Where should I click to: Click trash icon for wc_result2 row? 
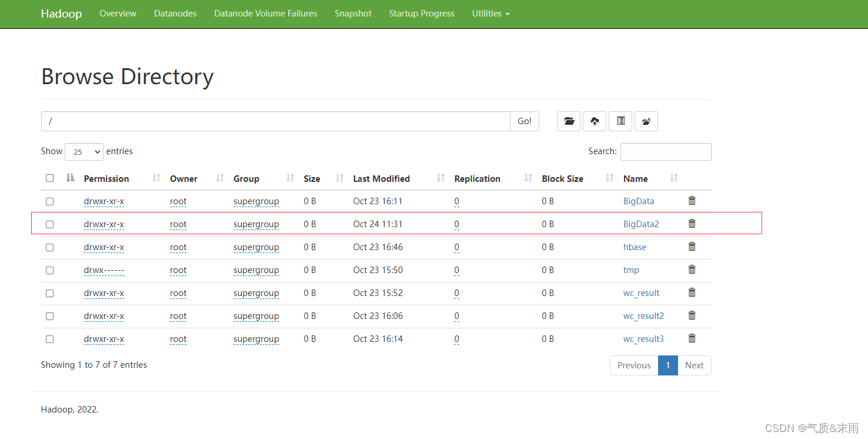pyautogui.click(x=692, y=315)
